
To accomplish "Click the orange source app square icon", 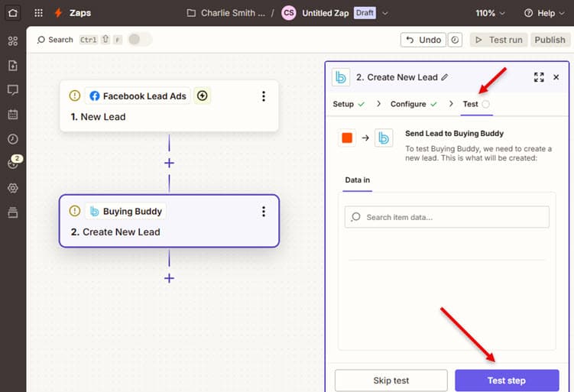I will 347,138.
